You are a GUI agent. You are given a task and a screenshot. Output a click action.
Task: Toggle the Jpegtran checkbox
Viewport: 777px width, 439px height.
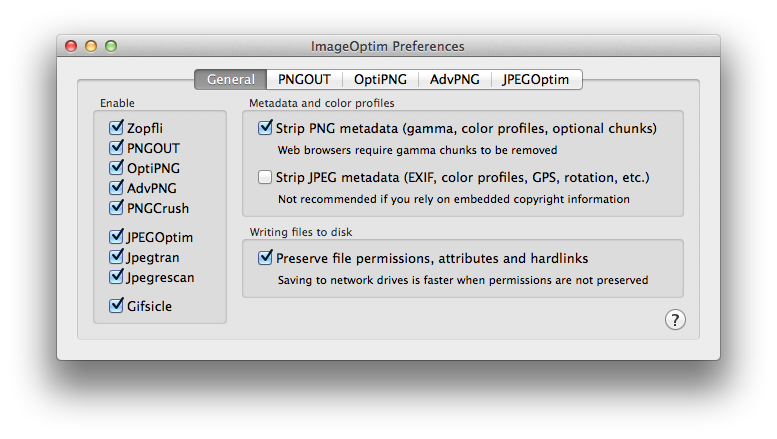click(x=116, y=257)
